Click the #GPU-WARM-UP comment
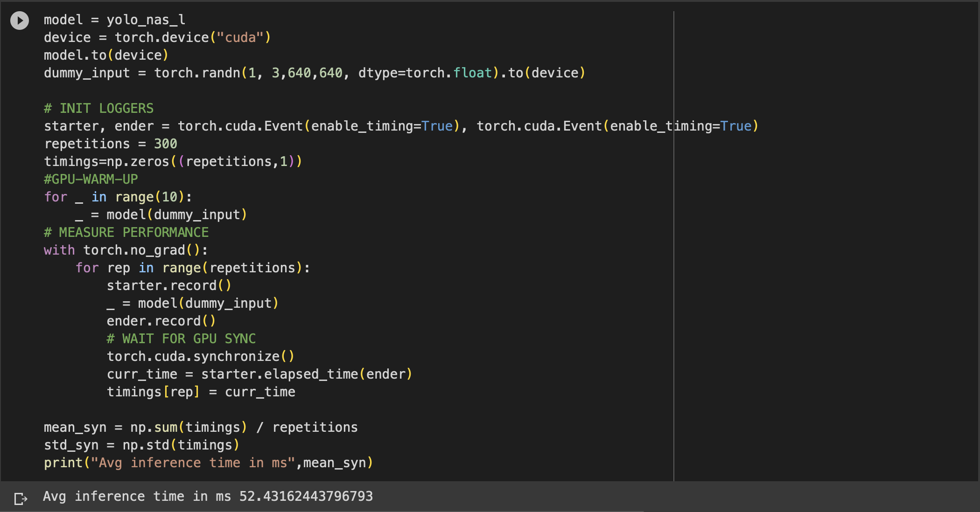This screenshot has height=512, width=980. [91, 179]
